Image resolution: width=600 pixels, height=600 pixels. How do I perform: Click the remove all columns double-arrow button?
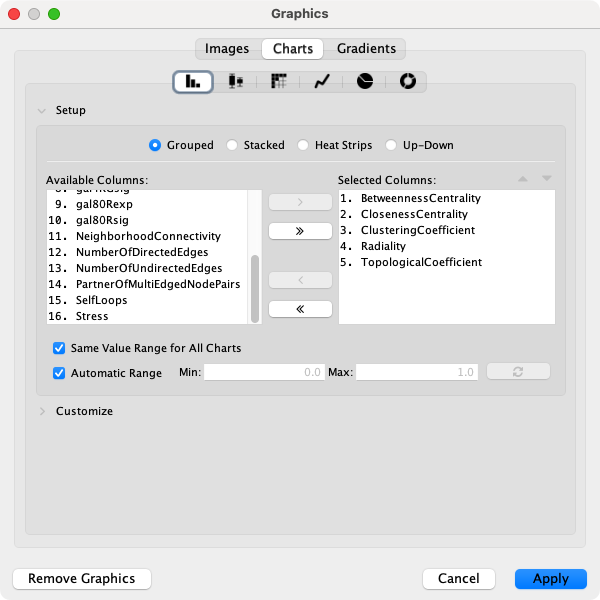300,309
